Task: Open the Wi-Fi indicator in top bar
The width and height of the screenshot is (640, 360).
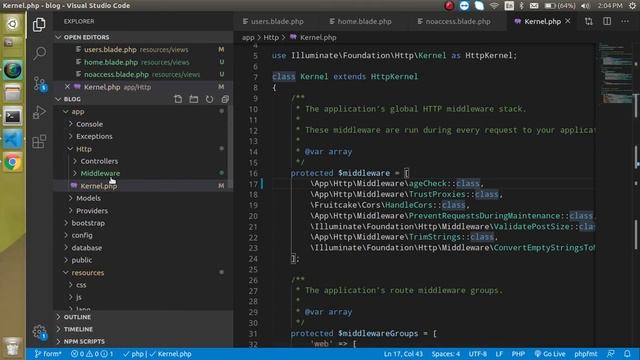Action: [494, 6]
